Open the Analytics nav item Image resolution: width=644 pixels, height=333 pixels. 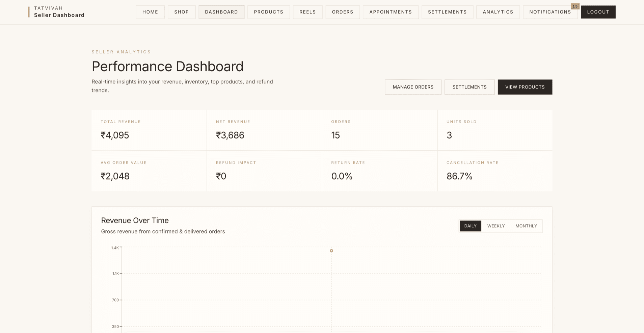[498, 12]
